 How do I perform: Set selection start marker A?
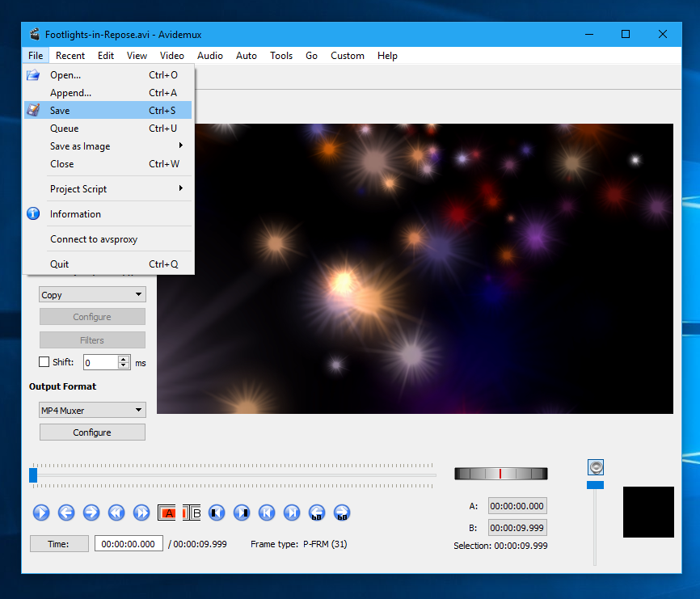point(167,513)
